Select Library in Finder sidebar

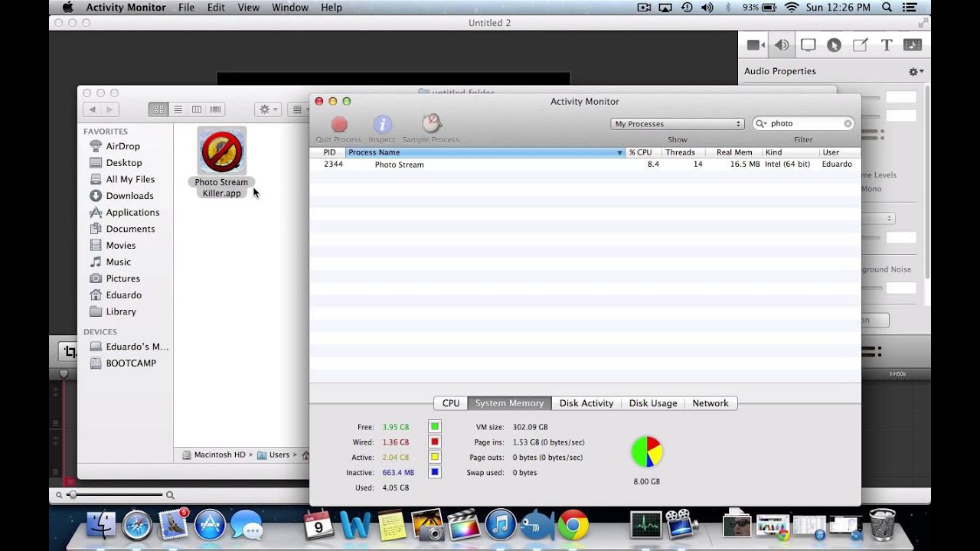pyautogui.click(x=121, y=311)
